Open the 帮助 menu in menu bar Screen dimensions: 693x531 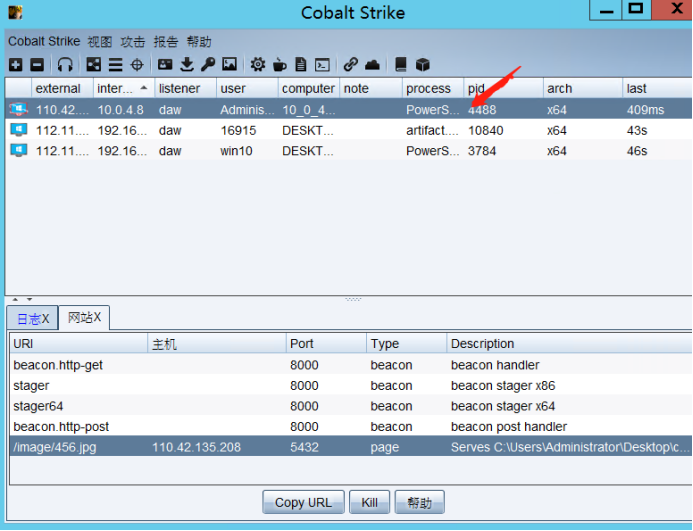coord(199,42)
